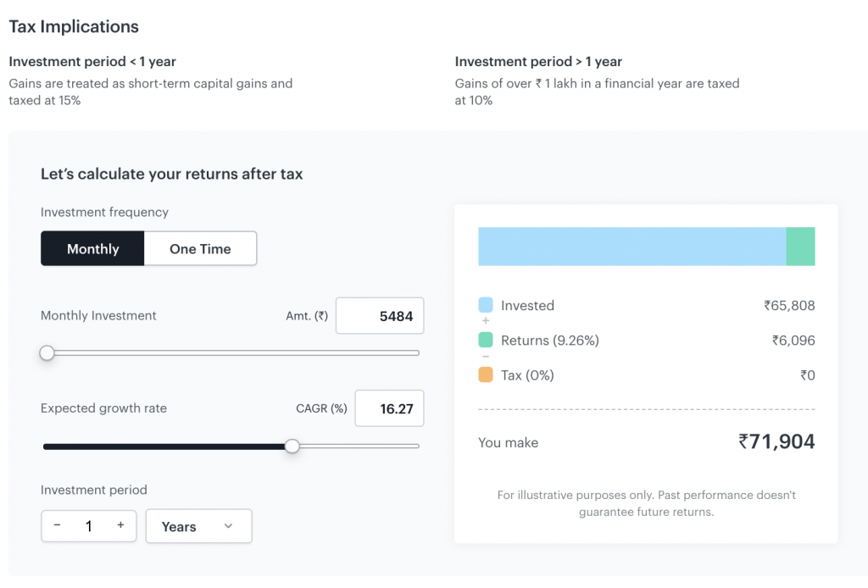This screenshot has height=588, width=868.
Task: Click 'Investment period > 1 year' heading
Action: click(538, 61)
